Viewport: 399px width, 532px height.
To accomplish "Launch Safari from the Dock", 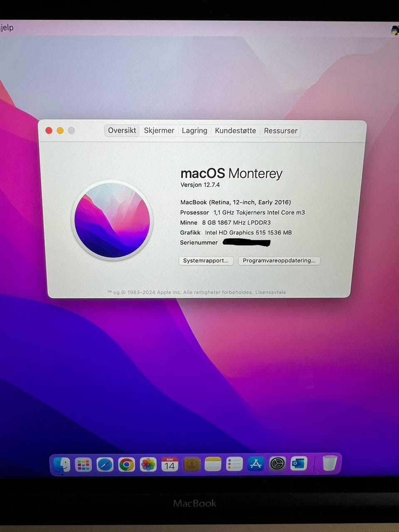I will [x=105, y=464].
